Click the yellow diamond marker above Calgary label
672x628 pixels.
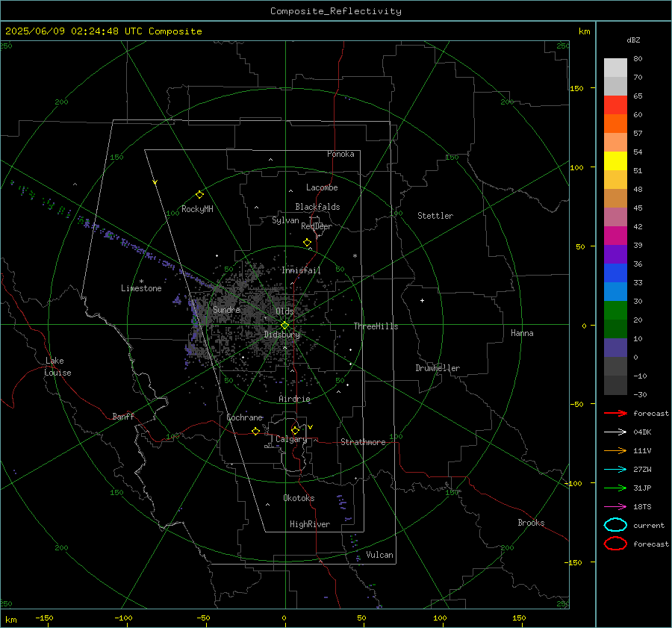[295, 430]
